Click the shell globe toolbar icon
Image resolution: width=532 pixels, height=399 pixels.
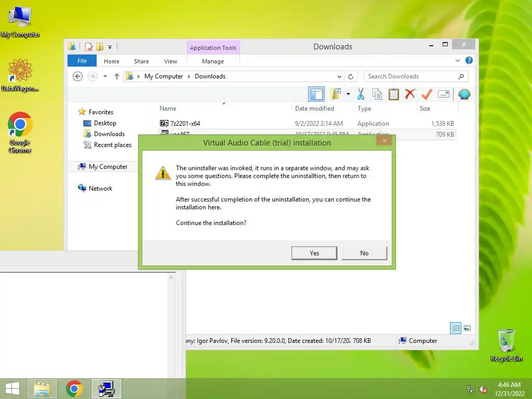point(464,94)
